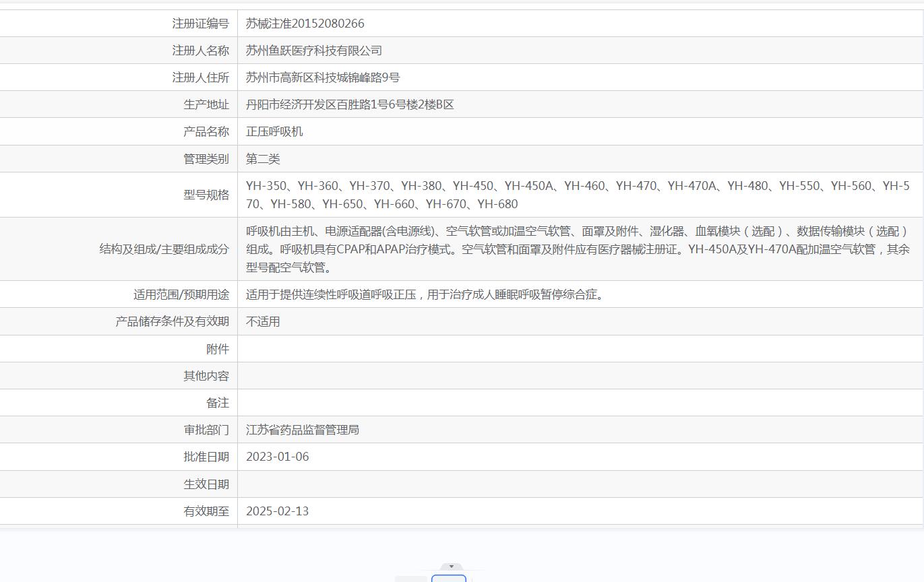This screenshot has height=582, width=924.
Task: Select approval department 江苏省药品监督管理局
Action: click(x=303, y=430)
